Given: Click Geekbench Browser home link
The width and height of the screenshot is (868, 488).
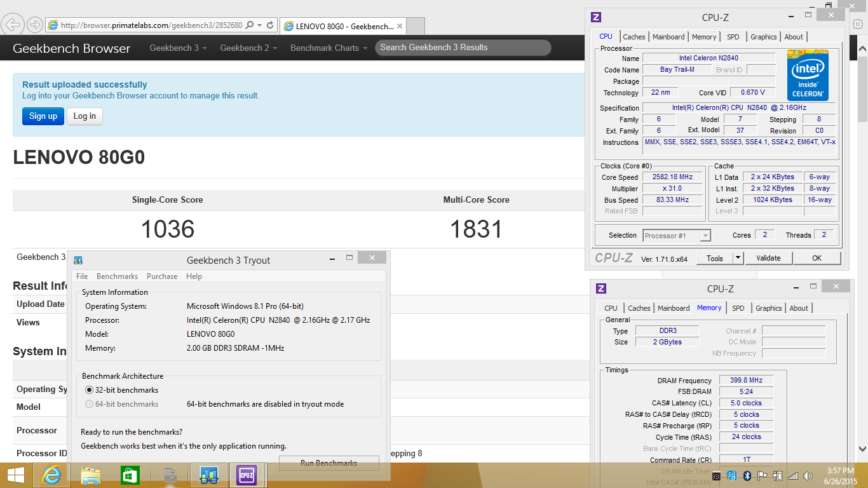Looking at the screenshot, I should [x=71, y=48].
